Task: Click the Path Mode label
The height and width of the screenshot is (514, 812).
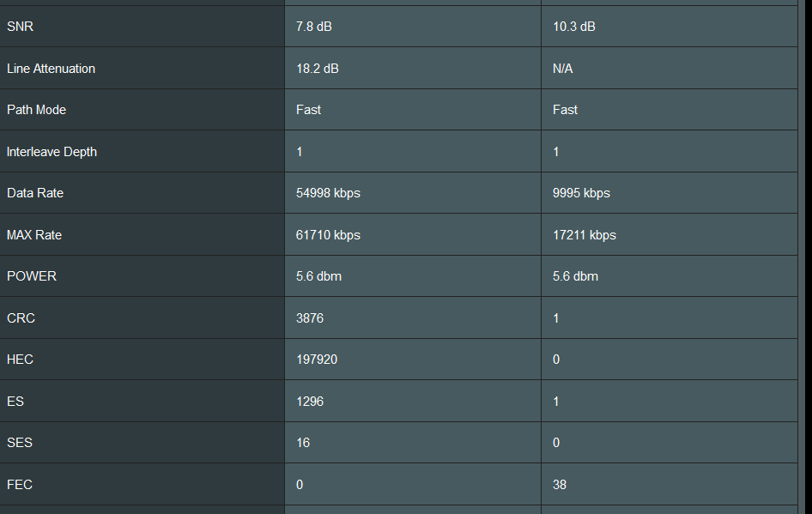Action: coord(36,110)
